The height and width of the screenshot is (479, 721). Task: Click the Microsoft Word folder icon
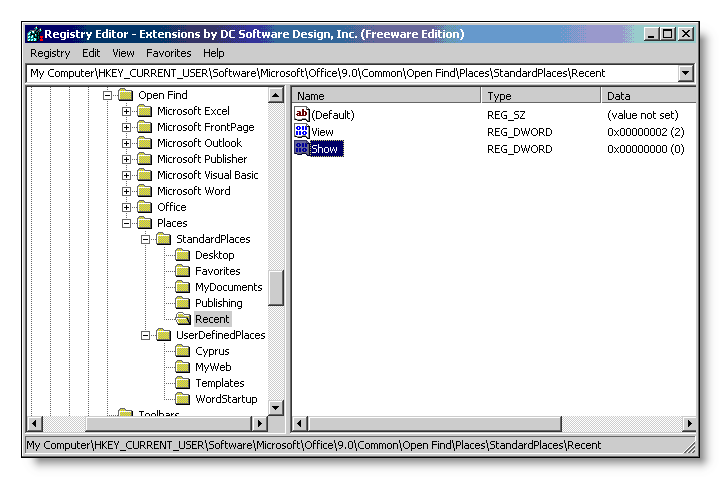tap(144, 191)
